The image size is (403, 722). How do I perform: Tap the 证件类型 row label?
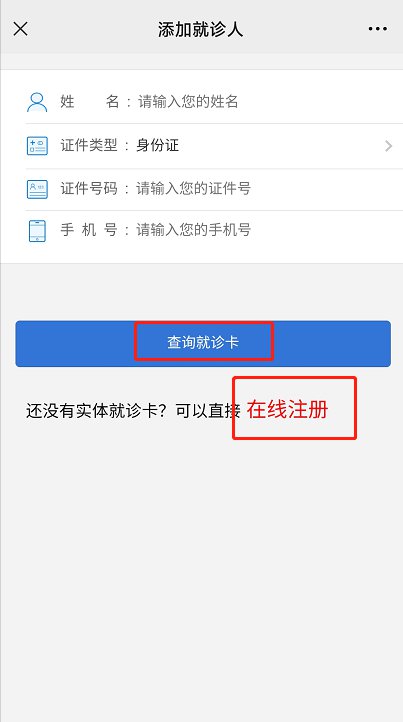point(89,146)
